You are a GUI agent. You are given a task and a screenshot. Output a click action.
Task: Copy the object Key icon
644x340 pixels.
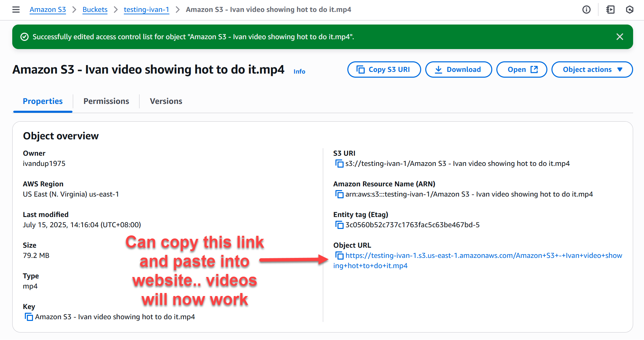coord(29,317)
